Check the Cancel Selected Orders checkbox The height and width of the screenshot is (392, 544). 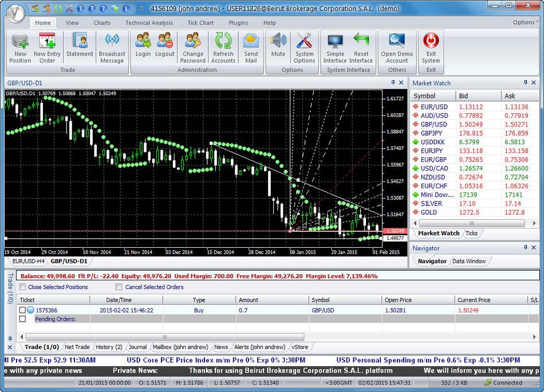[x=119, y=287]
